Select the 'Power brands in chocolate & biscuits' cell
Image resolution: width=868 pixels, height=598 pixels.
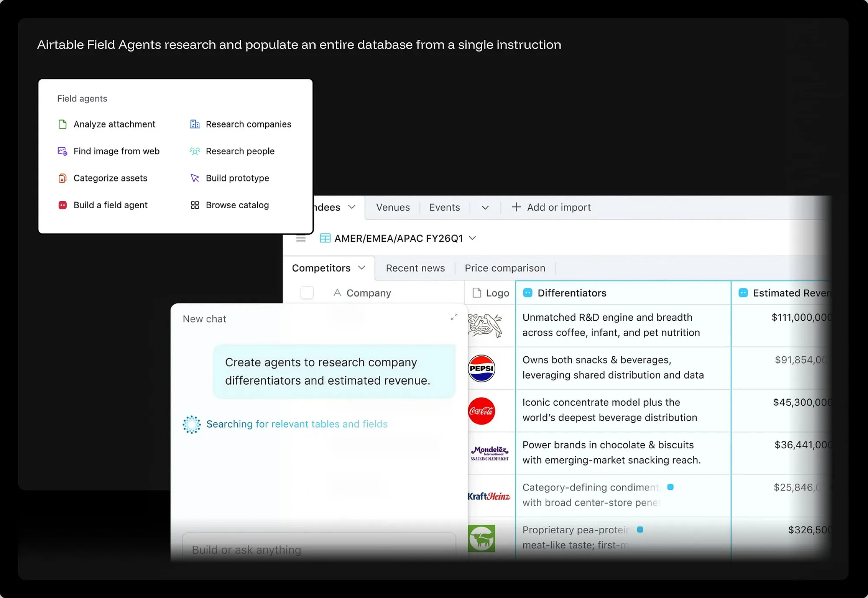[x=623, y=453]
